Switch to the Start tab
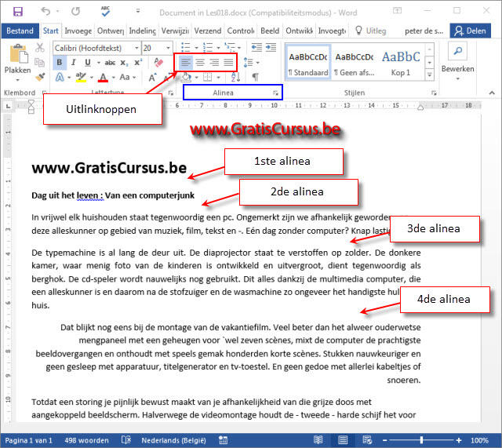 click(x=50, y=31)
